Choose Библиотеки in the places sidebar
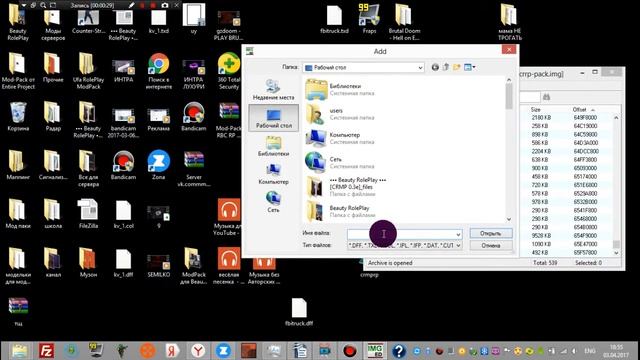Screen dimensions: 640x360 pos(273,146)
